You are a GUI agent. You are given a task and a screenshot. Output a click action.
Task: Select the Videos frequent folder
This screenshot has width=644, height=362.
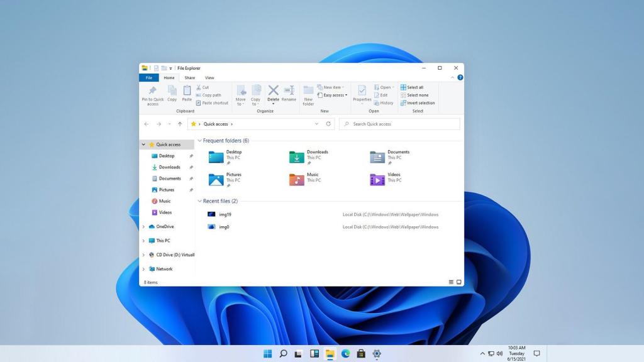(x=386, y=180)
